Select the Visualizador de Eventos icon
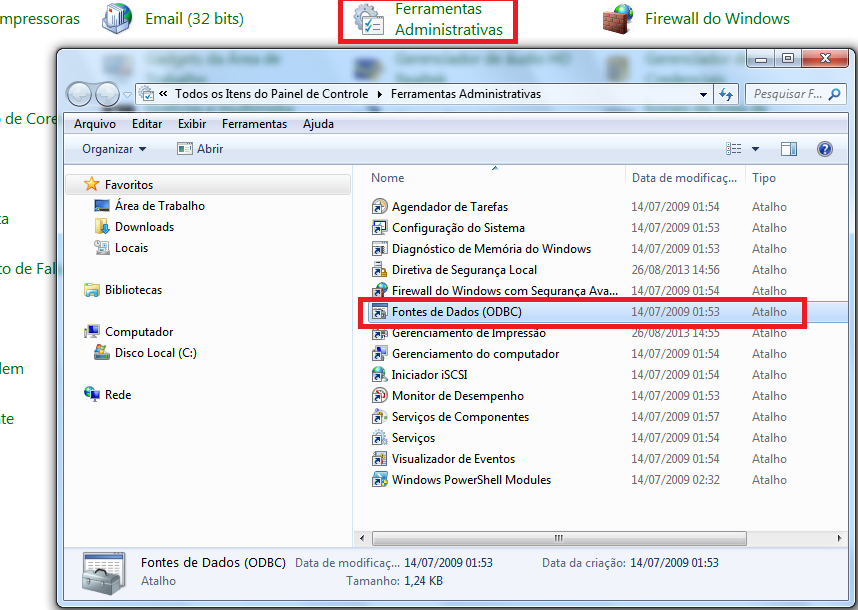 [379, 458]
